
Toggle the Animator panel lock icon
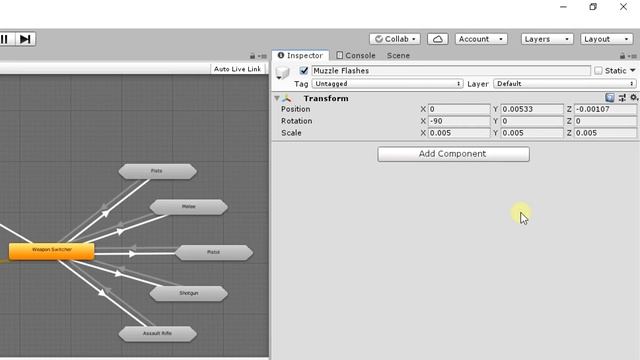click(x=252, y=56)
